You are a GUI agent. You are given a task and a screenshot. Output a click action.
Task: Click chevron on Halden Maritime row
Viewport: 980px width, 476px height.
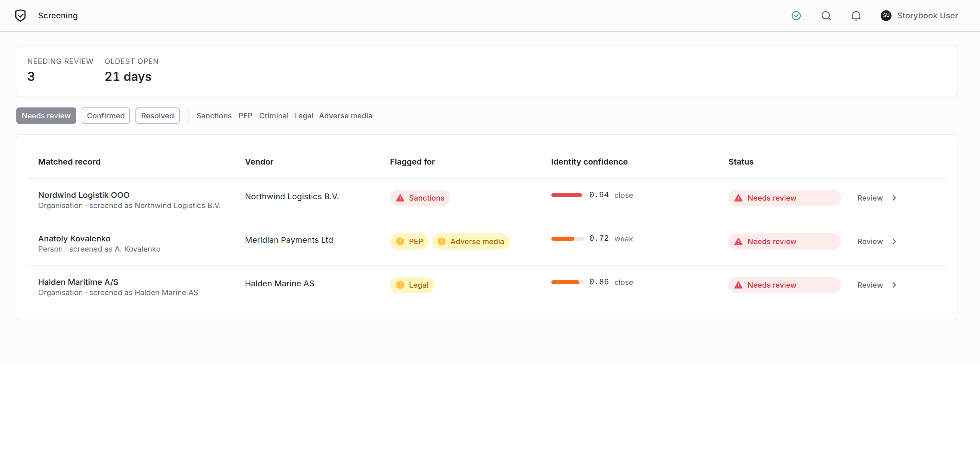click(894, 285)
